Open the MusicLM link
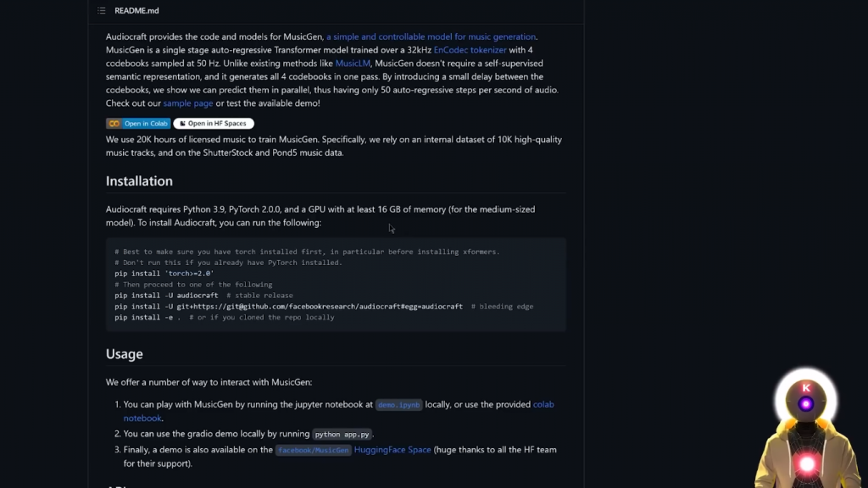This screenshot has width=868, height=488. 353,64
